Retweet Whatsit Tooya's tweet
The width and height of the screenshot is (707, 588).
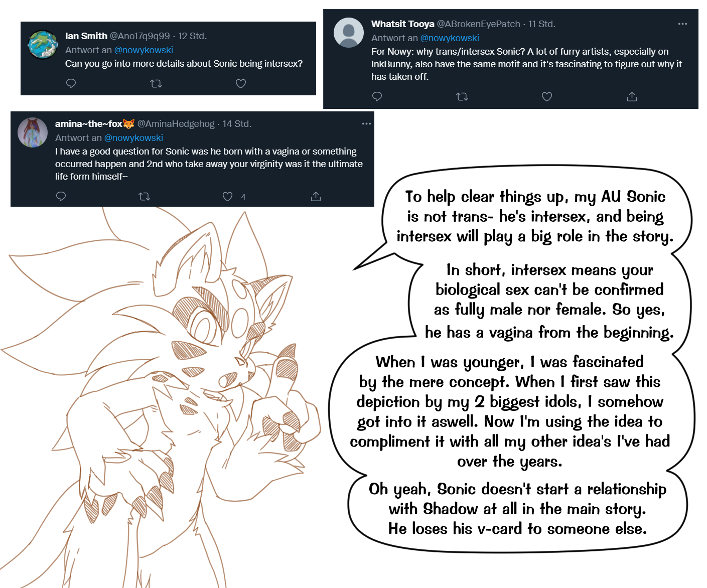[x=462, y=96]
